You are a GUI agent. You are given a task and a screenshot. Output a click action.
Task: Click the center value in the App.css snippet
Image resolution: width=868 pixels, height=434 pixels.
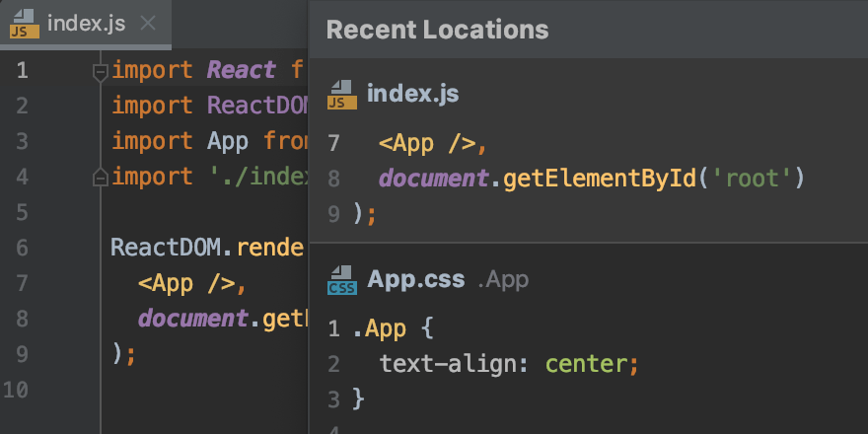point(587,364)
